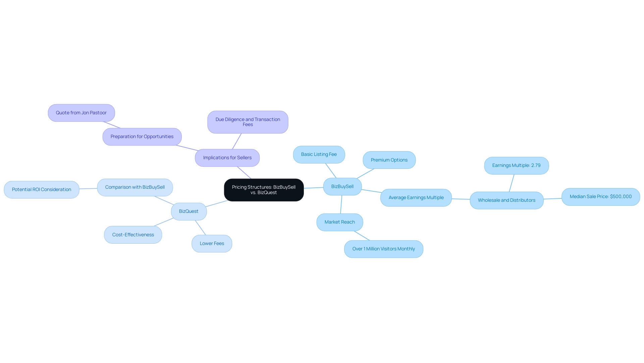Screen dimensions: 644x363
Task: Expand the Implications for Sellers subtree
Action: pos(227,158)
